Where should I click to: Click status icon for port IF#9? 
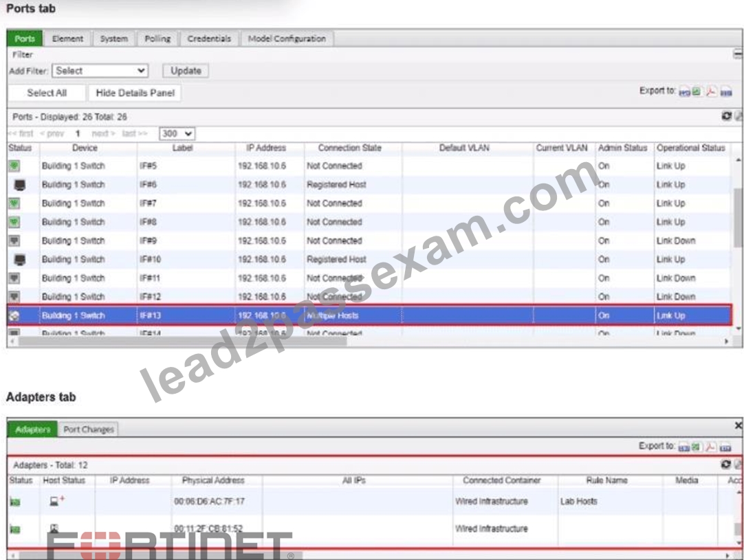(x=14, y=240)
